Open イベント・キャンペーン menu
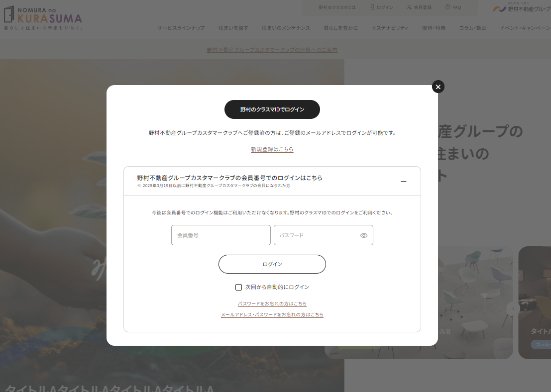Screen dimensions: 551x392 [x=525, y=28]
